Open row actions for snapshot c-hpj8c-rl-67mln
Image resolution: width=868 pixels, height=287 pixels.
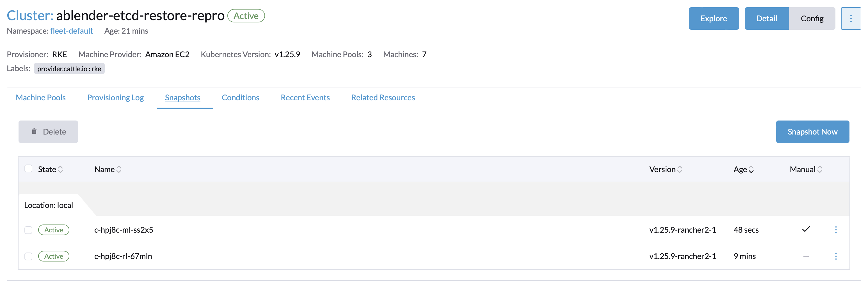click(x=837, y=256)
